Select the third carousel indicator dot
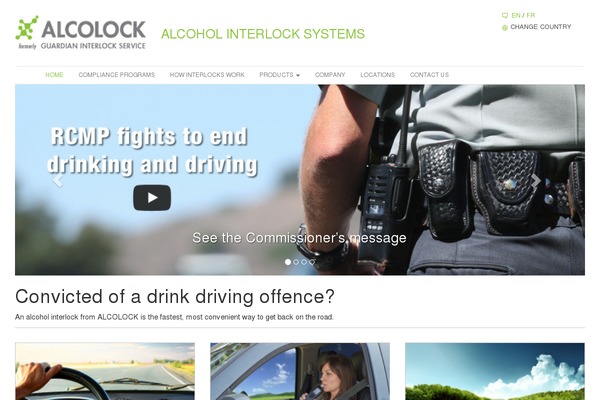This screenshot has width=600, height=400. (x=304, y=262)
